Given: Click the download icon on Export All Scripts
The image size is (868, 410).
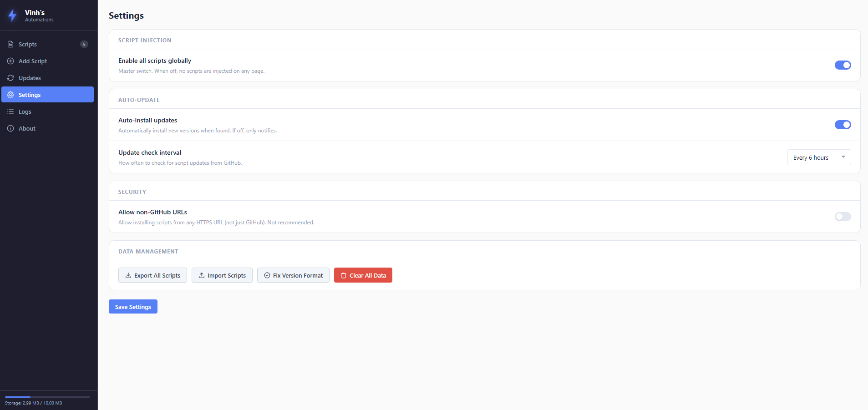Looking at the screenshot, I should click(128, 275).
